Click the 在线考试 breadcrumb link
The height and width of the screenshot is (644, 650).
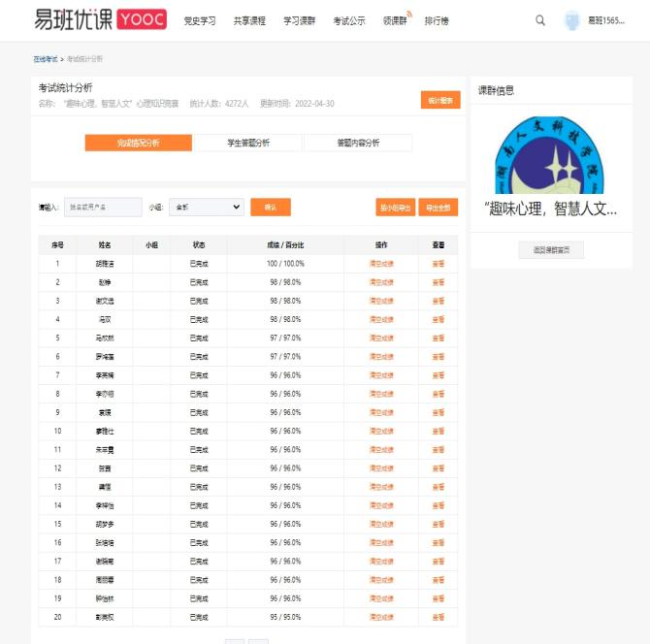tap(46, 59)
